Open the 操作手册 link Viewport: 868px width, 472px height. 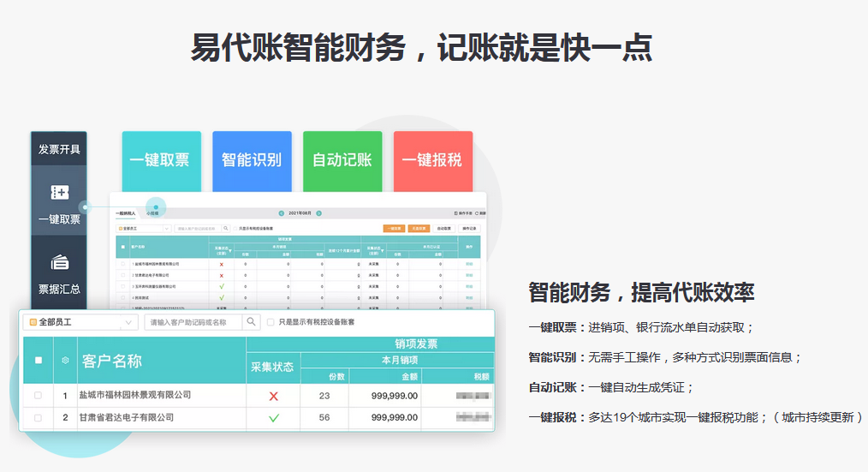point(463,213)
